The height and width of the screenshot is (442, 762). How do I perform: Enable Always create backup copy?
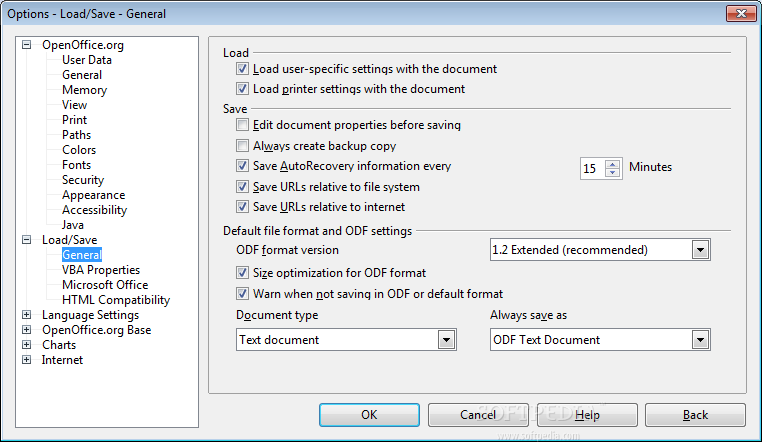tap(242, 146)
